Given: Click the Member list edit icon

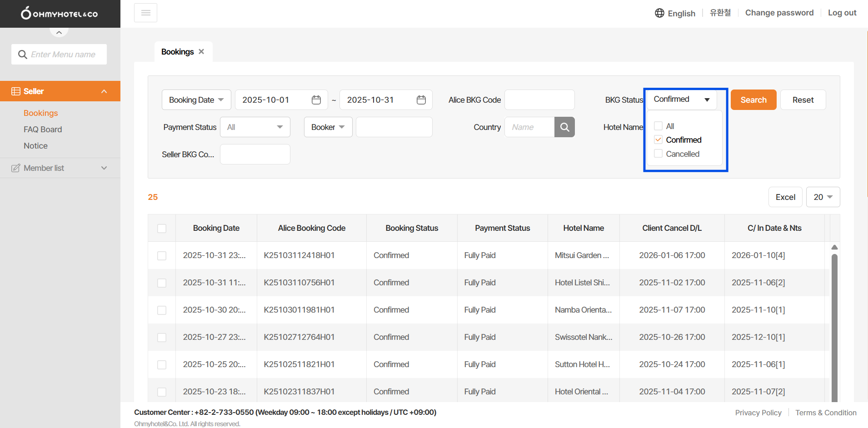Looking at the screenshot, I should 15,168.
